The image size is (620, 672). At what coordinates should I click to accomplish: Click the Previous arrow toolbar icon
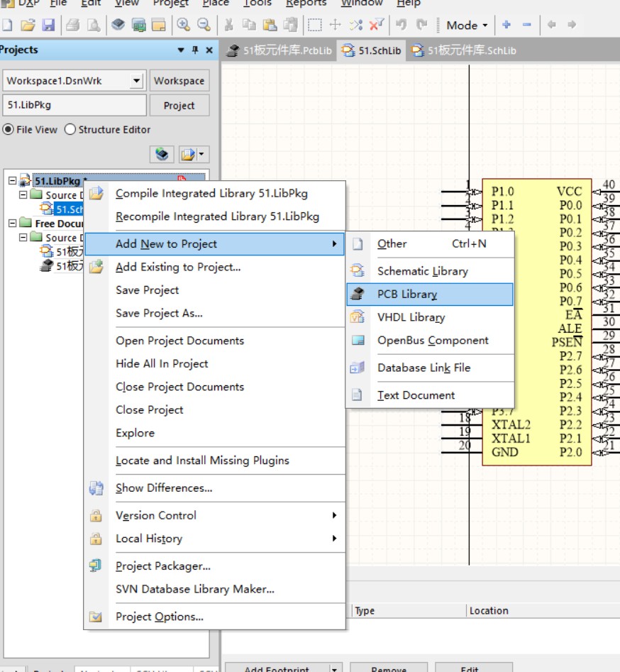pyautogui.click(x=551, y=25)
